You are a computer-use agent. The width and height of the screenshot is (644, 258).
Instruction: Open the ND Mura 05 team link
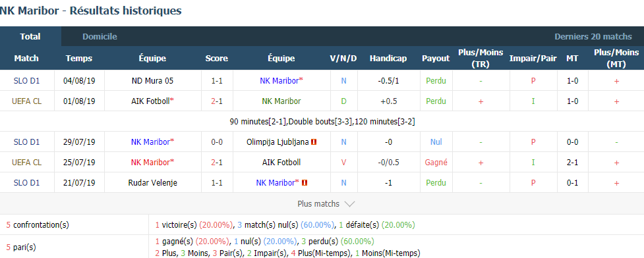pyautogui.click(x=152, y=81)
